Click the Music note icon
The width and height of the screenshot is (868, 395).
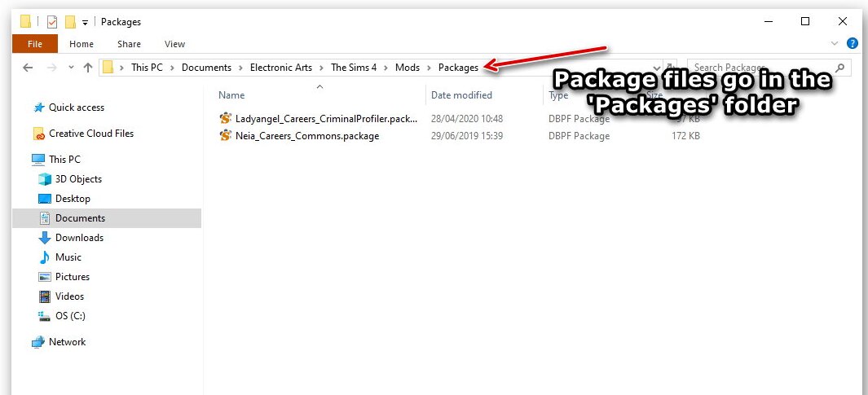45,257
